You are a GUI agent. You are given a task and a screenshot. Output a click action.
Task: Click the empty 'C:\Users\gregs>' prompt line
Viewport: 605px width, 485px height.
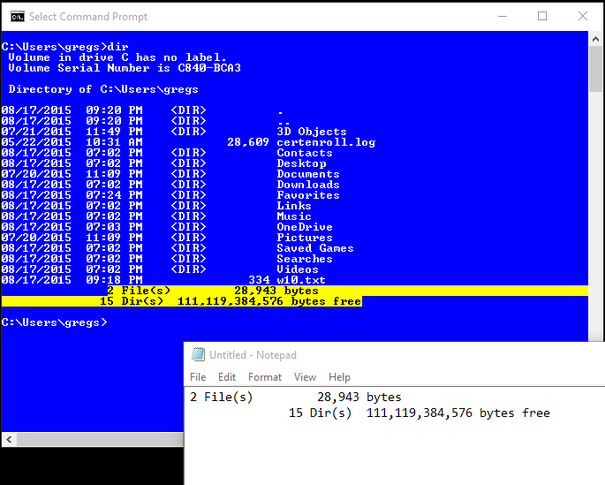(x=54, y=322)
